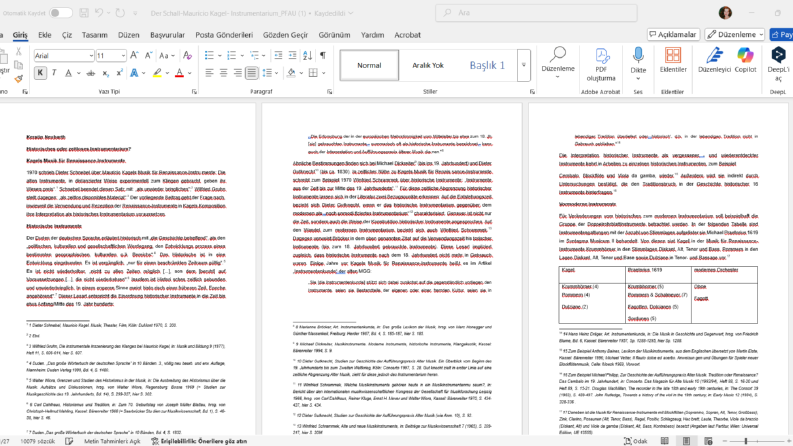793x446 pixels.
Task: Align text right
Action: pos(237,73)
